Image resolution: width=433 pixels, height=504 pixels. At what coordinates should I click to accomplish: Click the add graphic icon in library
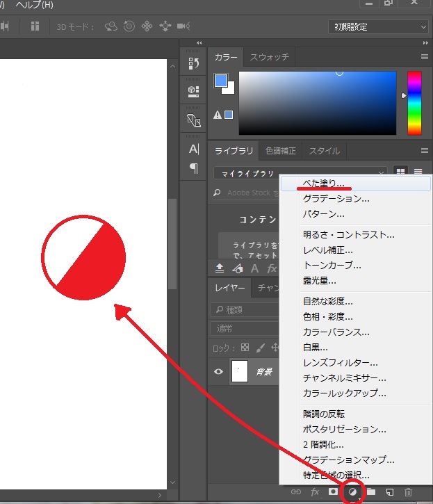coord(238,268)
